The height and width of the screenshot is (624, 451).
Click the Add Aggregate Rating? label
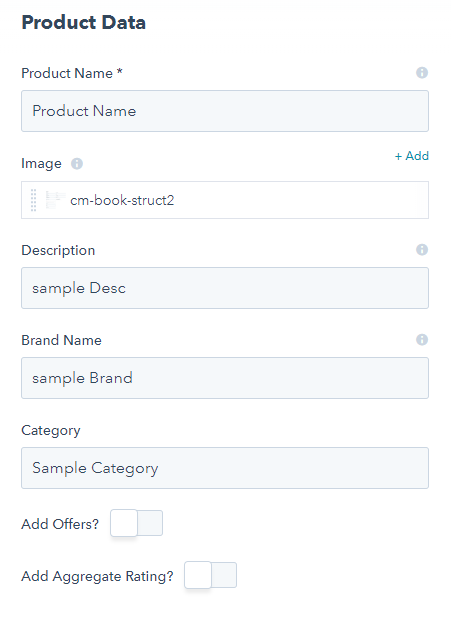click(x=98, y=576)
